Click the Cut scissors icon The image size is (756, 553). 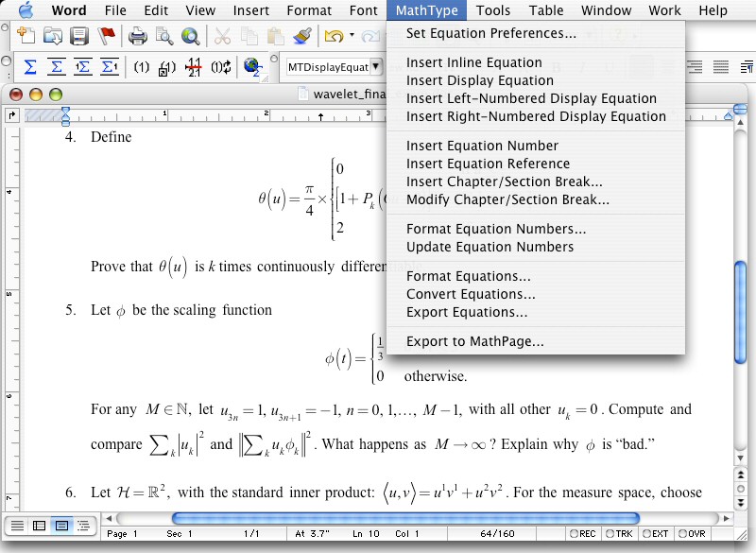222,36
